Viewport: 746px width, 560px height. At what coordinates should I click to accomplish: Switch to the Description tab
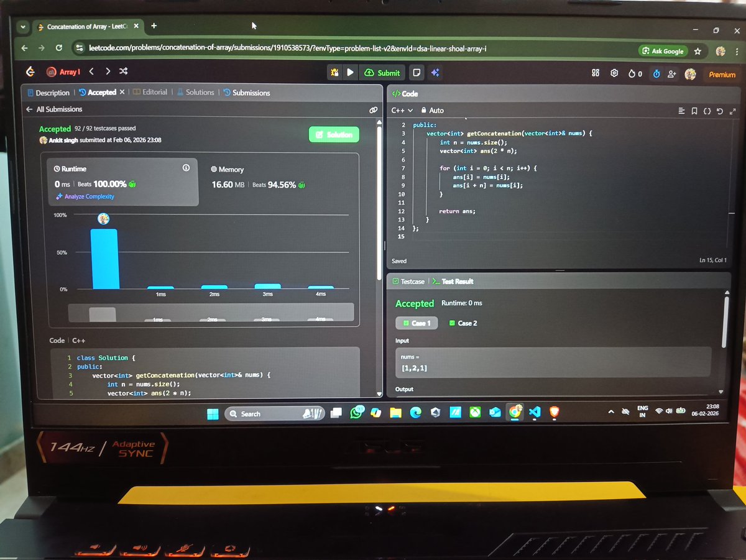click(x=48, y=93)
